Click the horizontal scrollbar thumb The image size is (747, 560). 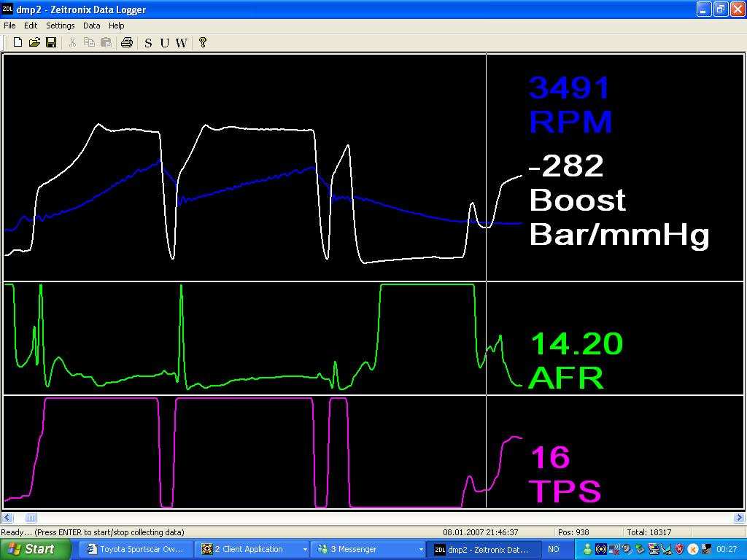click(x=31, y=518)
